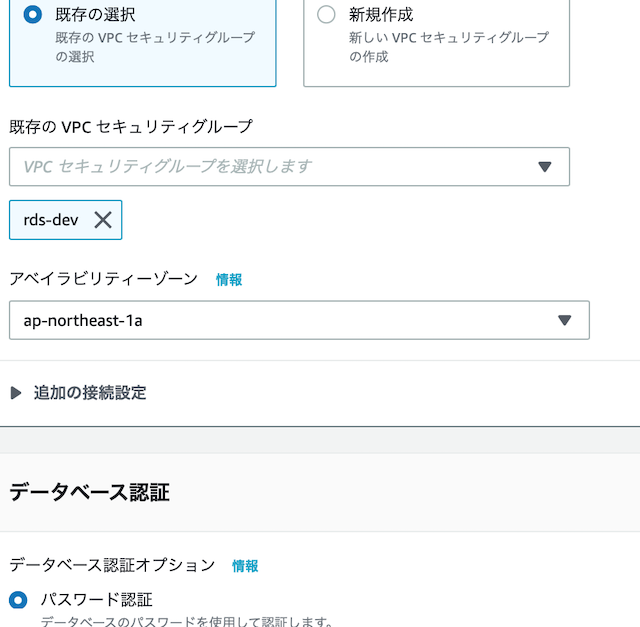640x627 pixels.
Task: Open アベイラビリティーゾーン info link
Action: 229,280
